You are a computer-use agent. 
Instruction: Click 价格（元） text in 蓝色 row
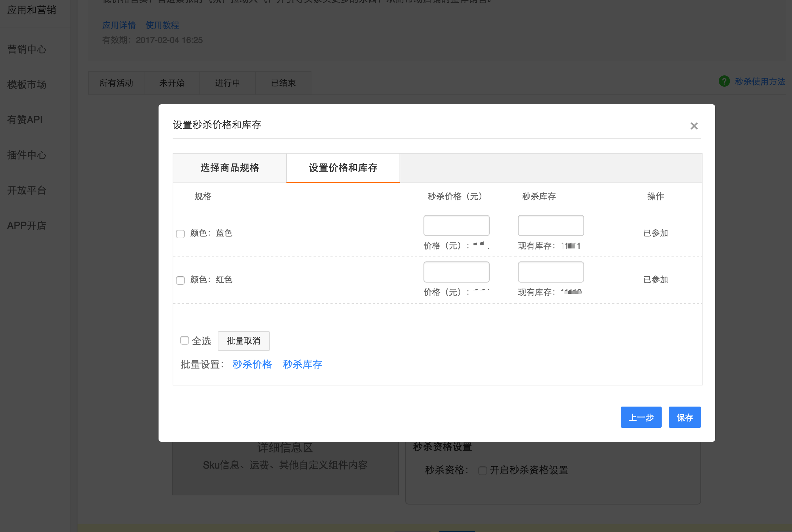pos(457,246)
